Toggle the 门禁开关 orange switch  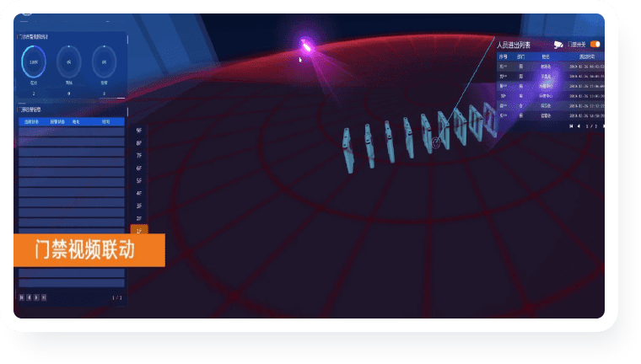595,44
